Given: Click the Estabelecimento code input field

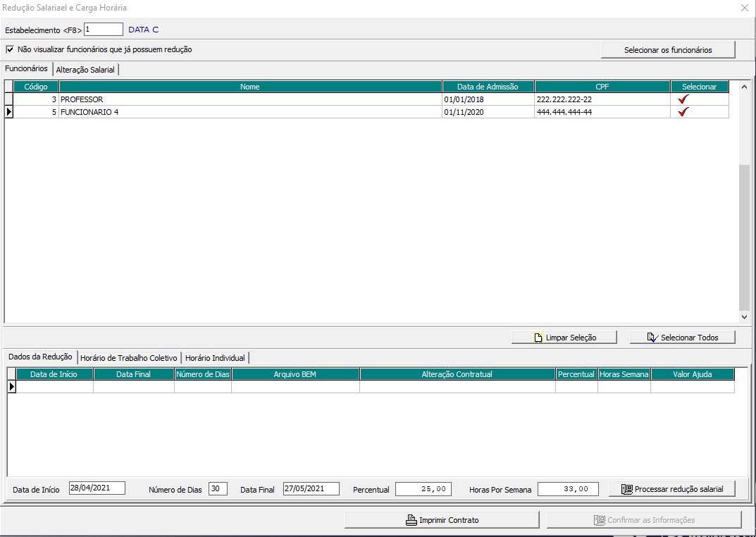Looking at the screenshot, I should click(x=104, y=30).
